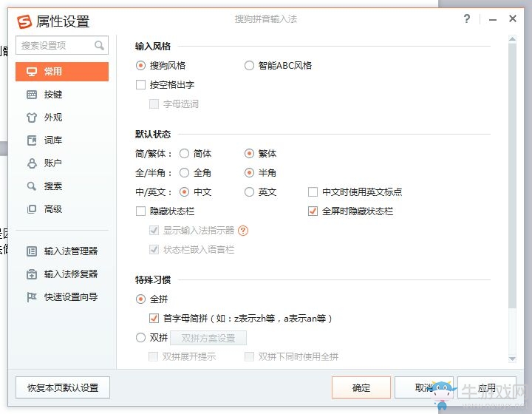Enable the 按空格出字 checkbox
The image size is (532, 414).
pyautogui.click(x=141, y=85)
